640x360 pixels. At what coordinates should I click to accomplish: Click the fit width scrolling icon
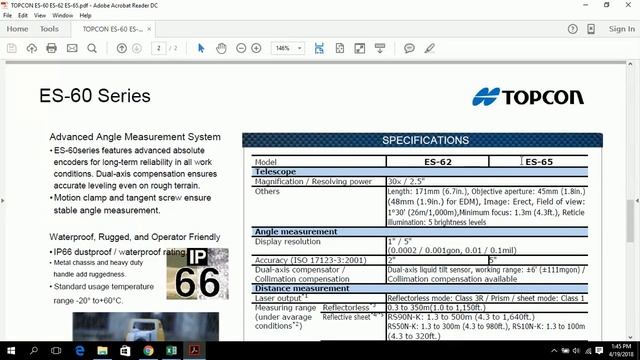[x=319, y=48]
